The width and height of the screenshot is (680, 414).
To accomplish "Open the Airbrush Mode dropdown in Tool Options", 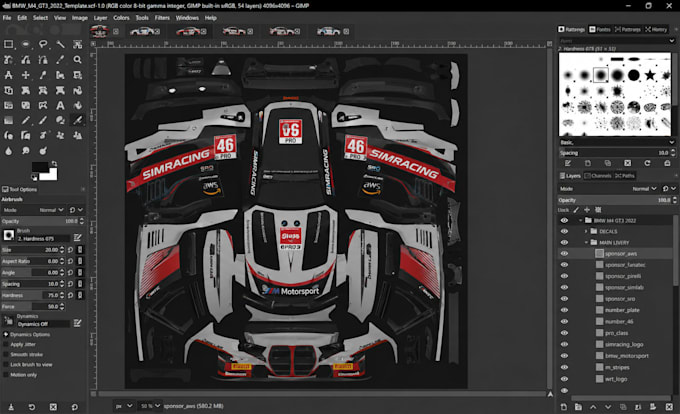I will [x=51, y=210].
